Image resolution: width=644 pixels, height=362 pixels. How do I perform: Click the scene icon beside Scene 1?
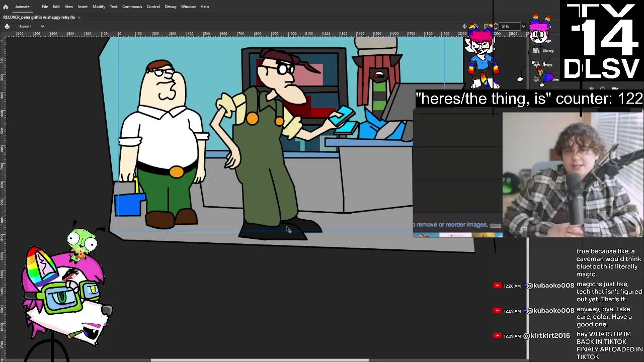click(x=7, y=26)
